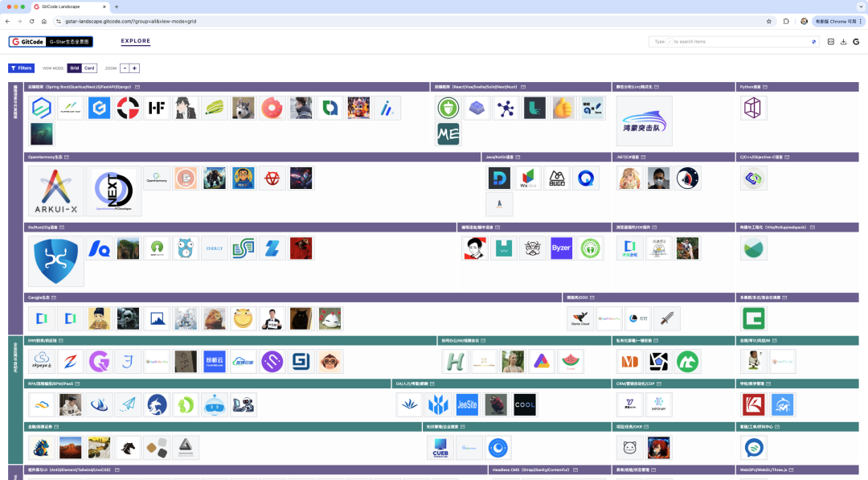Open the small OpenHarmony text logo item
Image resolution: width=868 pixels, height=480 pixels.
157,178
